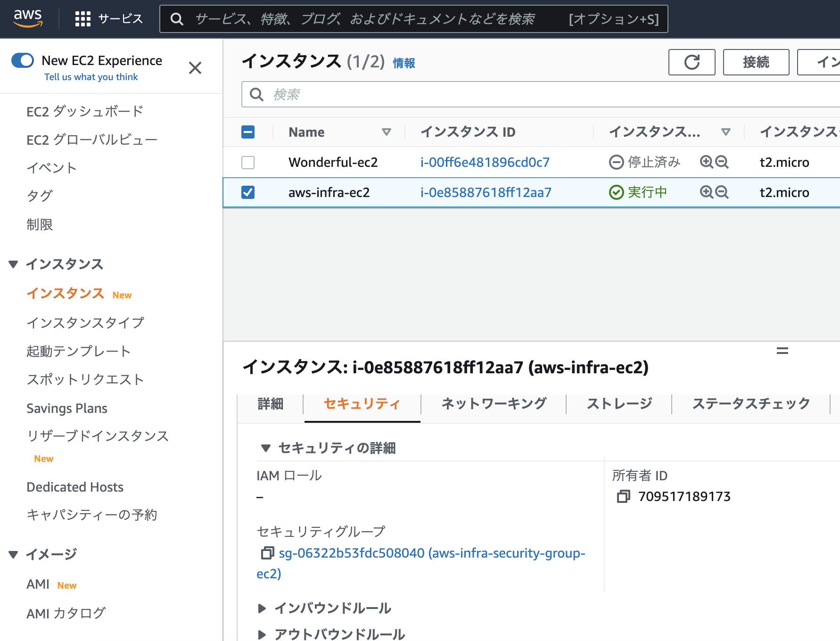
Task: Open the ストレージ tab
Action: pyautogui.click(x=619, y=403)
